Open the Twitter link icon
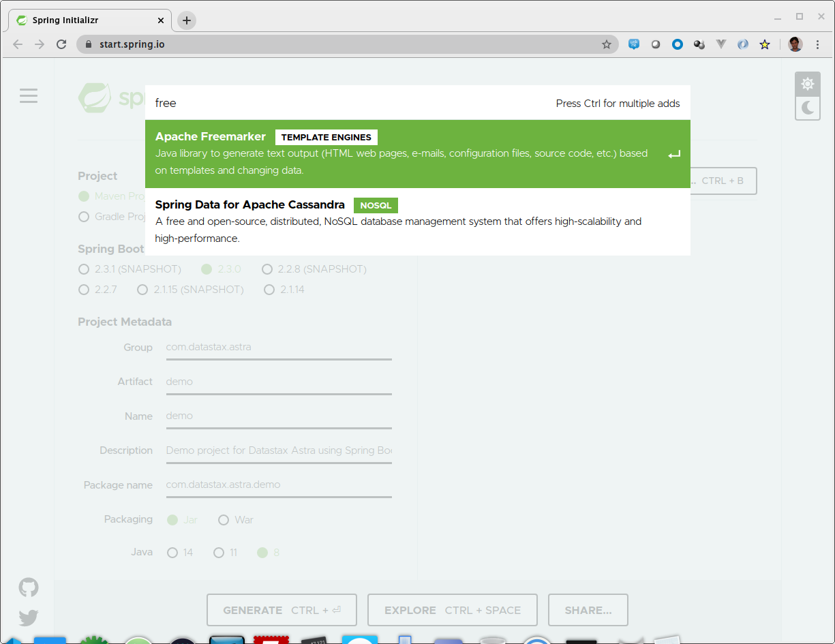 [x=29, y=618]
